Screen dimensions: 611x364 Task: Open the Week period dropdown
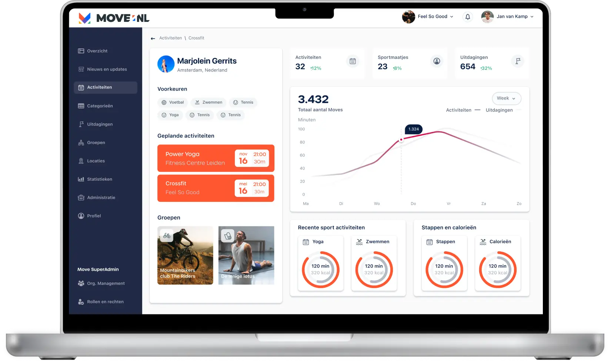pyautogui.click(x=506, y=98)
